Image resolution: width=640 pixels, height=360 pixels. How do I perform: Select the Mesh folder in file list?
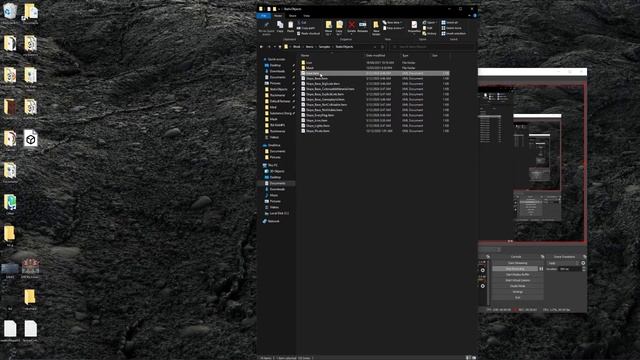310,68
